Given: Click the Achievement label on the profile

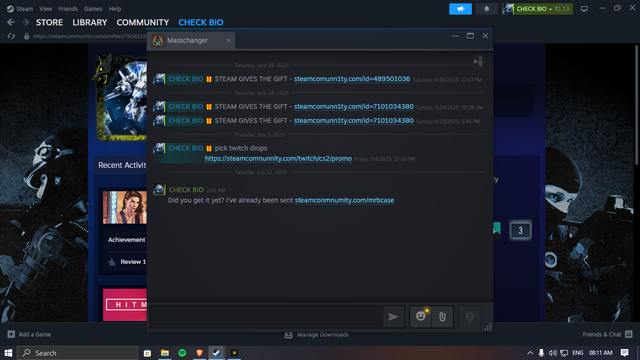Looking at the screenshot, I should click(127, 240).
